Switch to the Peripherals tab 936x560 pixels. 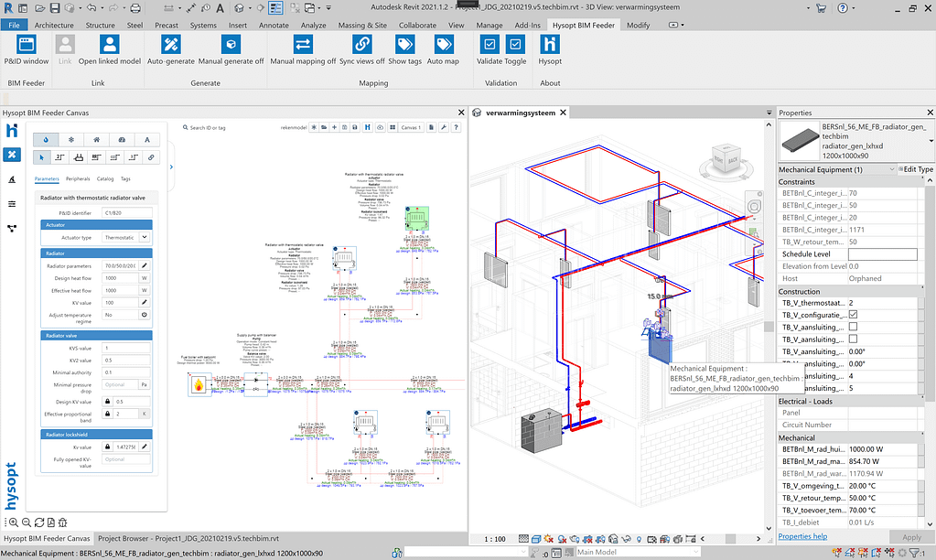pyautogui.click(x=78, y=178)
